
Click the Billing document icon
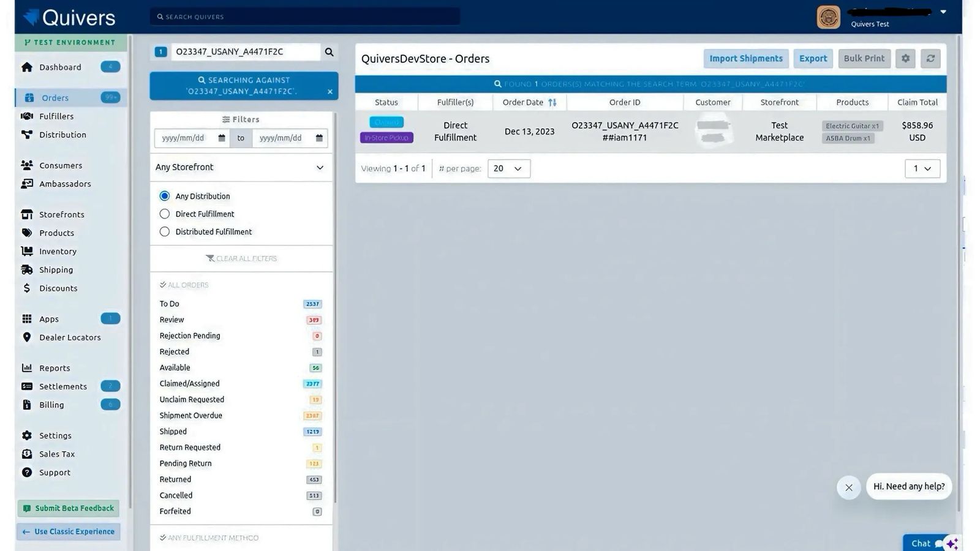pyautogui.click(x=27, y=405)
